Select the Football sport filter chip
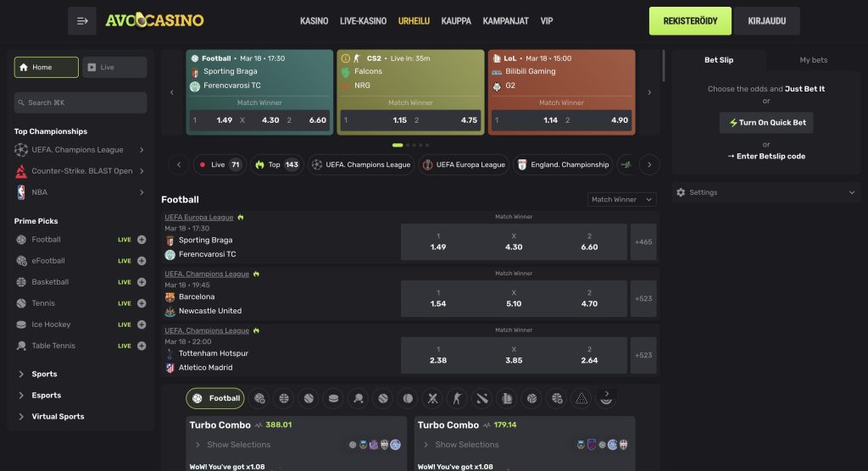The image size is (868, 471). (x=215, y=398)
